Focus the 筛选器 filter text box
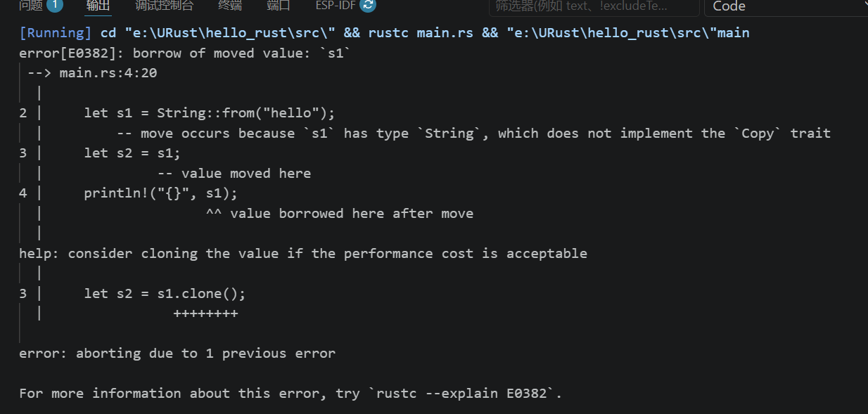Screen dimensions: 868x414 coord(594,6)
